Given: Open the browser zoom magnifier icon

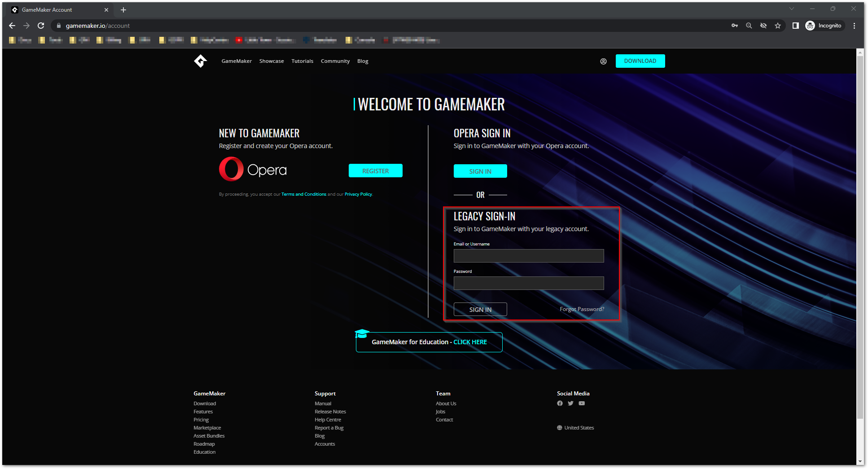Looking at the screenshot, I should coord(749,26).
